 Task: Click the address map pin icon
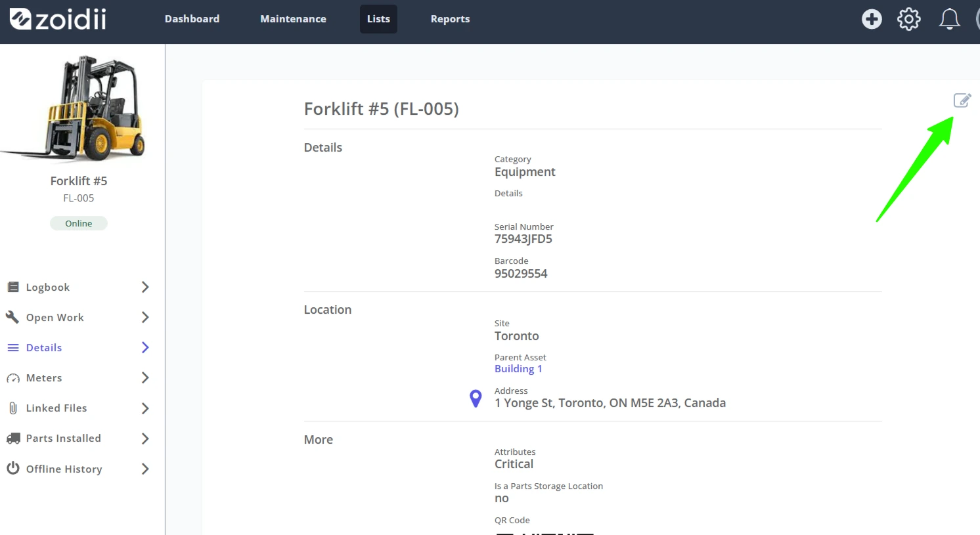click(x=476, y=398)
